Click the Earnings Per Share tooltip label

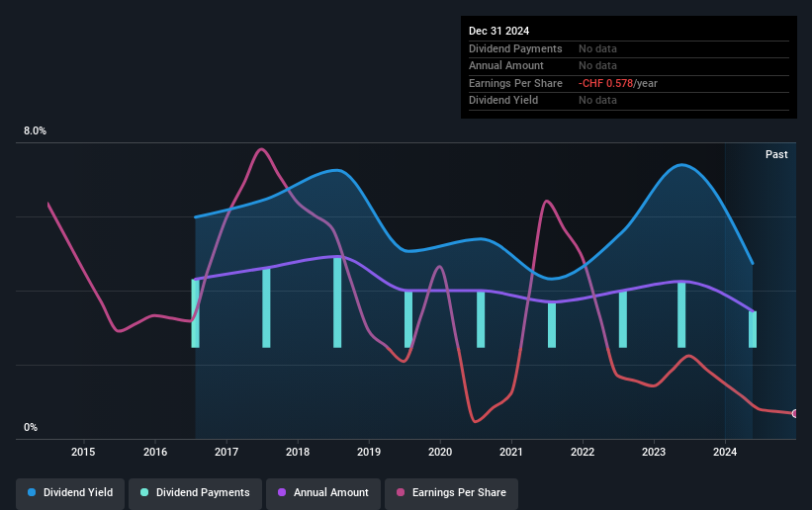tap(515, 83)
